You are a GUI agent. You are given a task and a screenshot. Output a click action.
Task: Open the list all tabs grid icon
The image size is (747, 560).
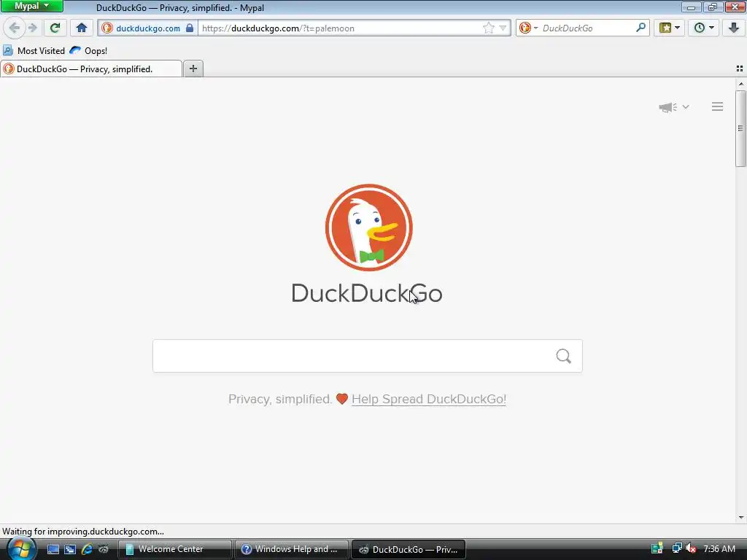point(740,69)
